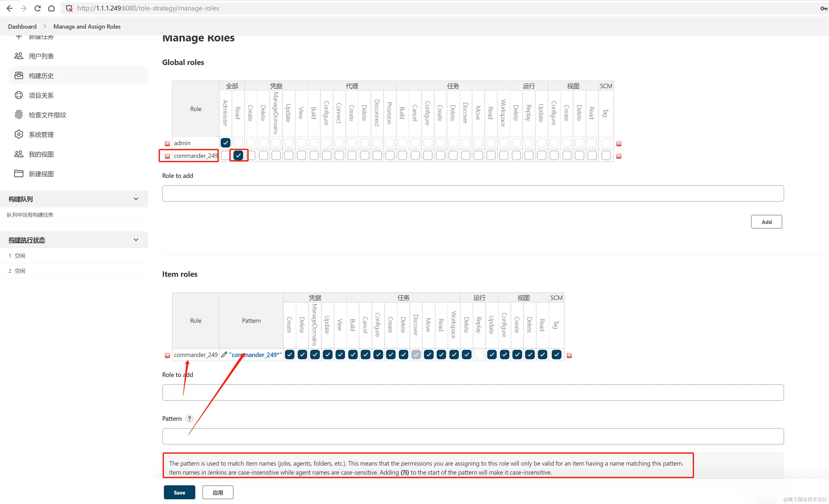Click the 构建执行状态 link heading
The image size is (829, 504).
[27, 240]
